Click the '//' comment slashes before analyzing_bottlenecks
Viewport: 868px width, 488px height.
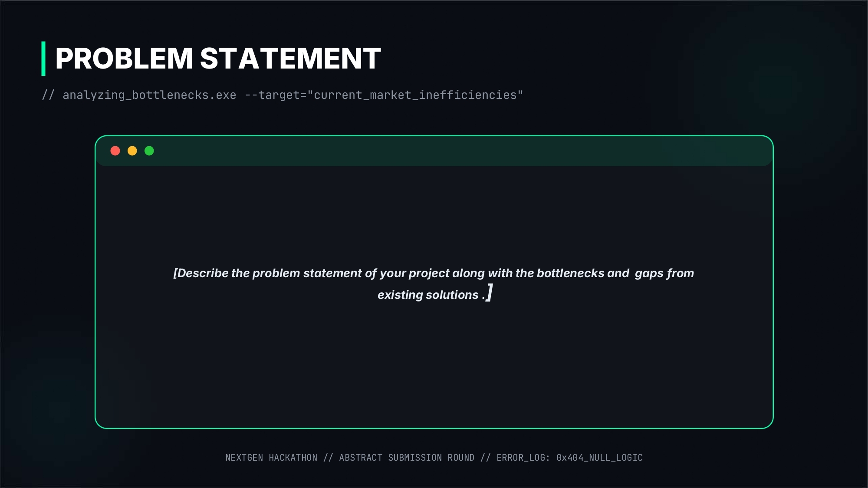(x=48, y=95)
